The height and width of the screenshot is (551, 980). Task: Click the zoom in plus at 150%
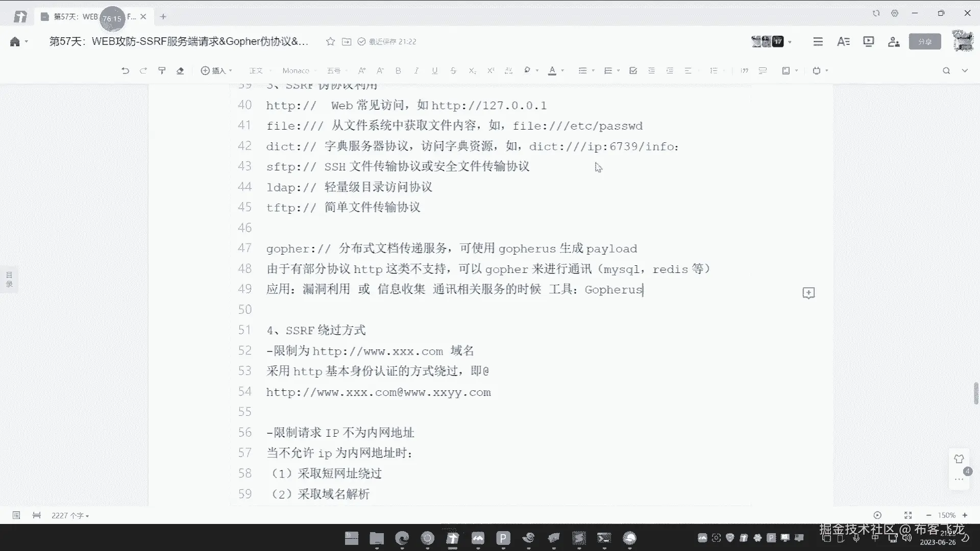tap(965, 515)
